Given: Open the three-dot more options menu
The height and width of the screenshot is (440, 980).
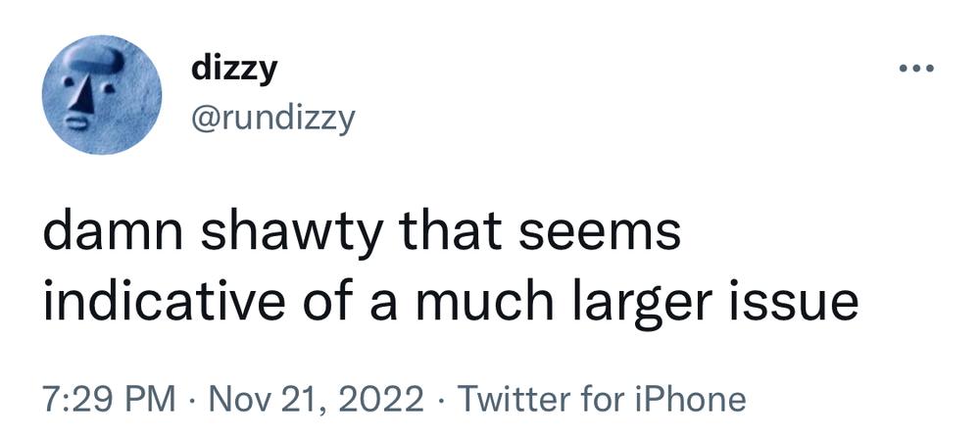Looking at the screenshot, I should (916, 69).
